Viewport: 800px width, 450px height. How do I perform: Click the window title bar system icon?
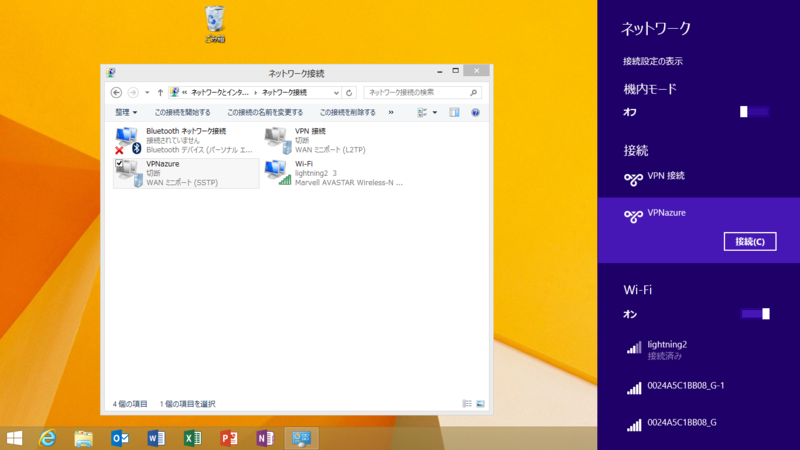[111, 72]
